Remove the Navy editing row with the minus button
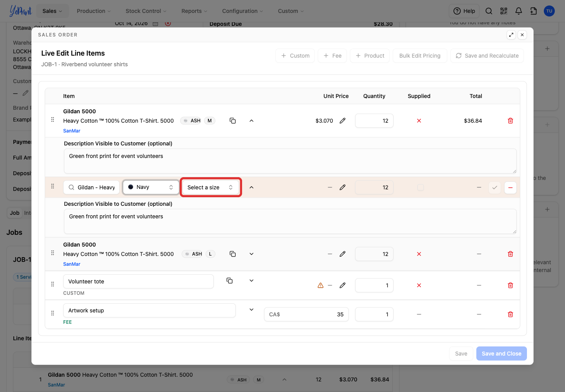The image size is (565, 392). point(510,187)
